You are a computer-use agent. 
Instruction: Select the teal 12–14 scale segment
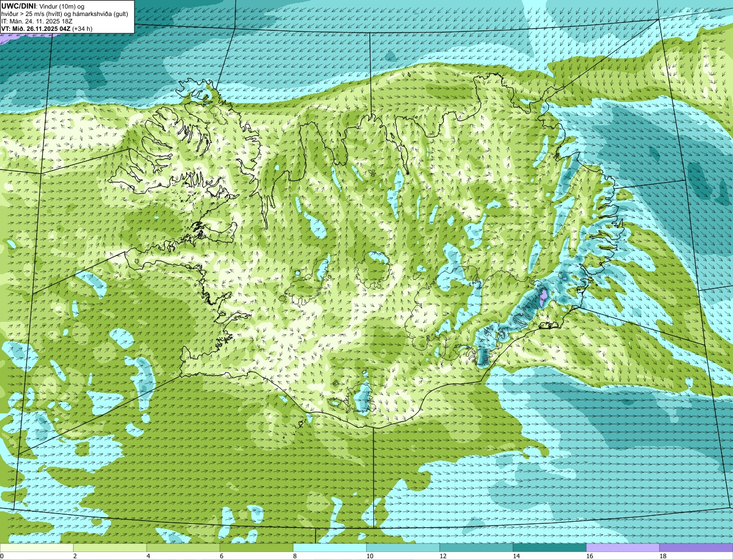(476, 548)
